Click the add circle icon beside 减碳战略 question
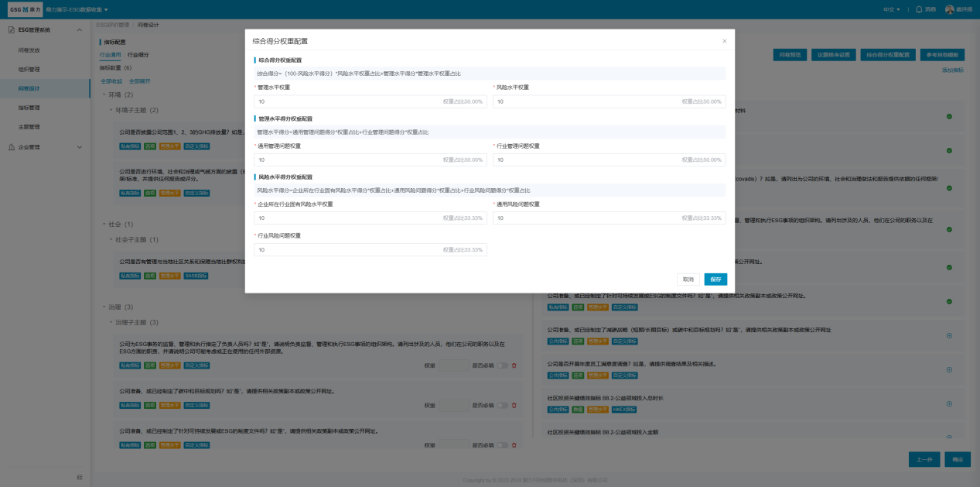 click(949, 335)
